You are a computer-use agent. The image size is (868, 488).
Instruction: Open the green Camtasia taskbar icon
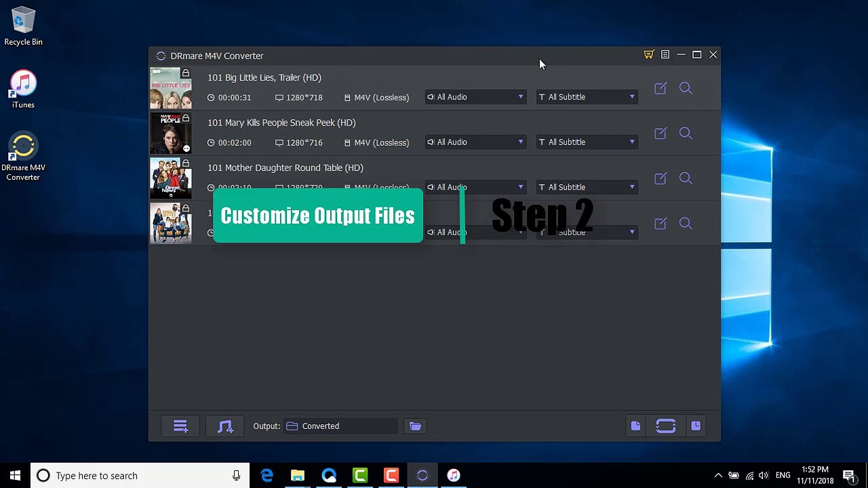(x=360, y=476)
